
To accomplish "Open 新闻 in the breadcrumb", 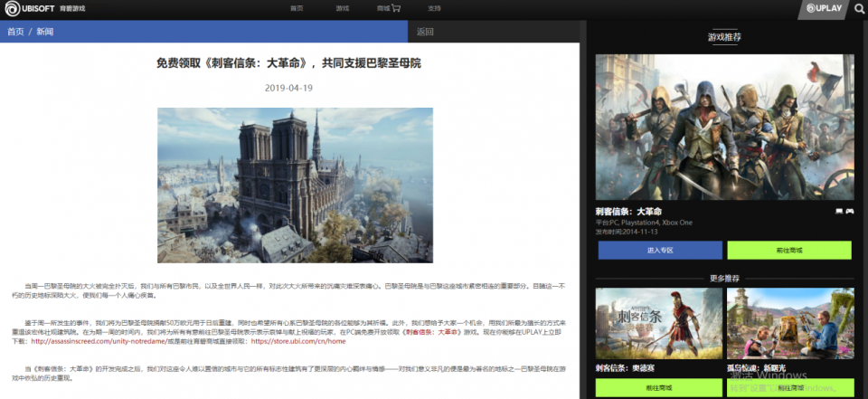I will coord(45,32).
